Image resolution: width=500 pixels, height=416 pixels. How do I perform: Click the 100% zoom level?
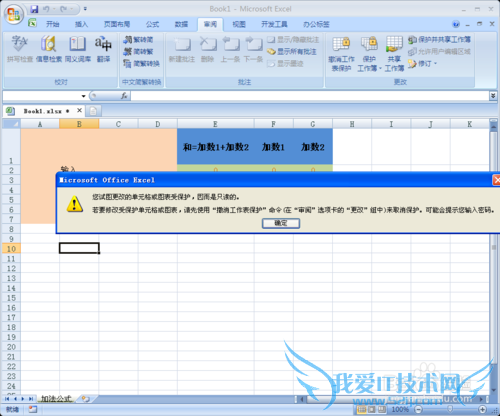(x=400, y=409)
